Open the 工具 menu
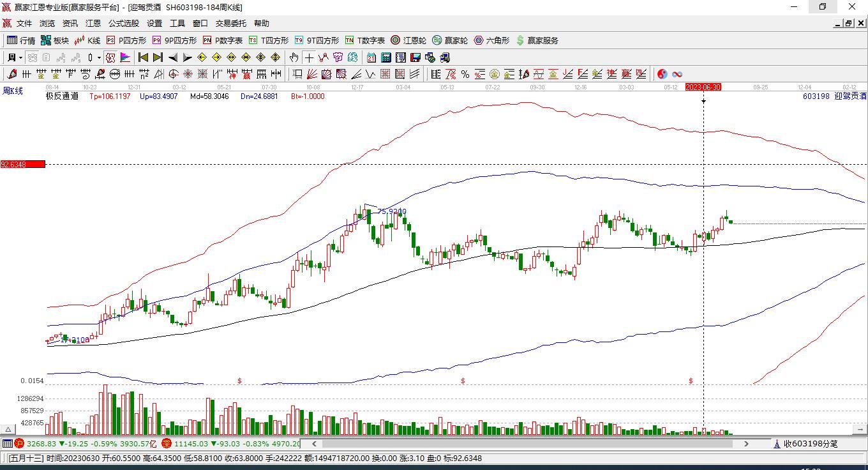Image resolution: width=868 pixels, height=470 pixels. (177, 24)
